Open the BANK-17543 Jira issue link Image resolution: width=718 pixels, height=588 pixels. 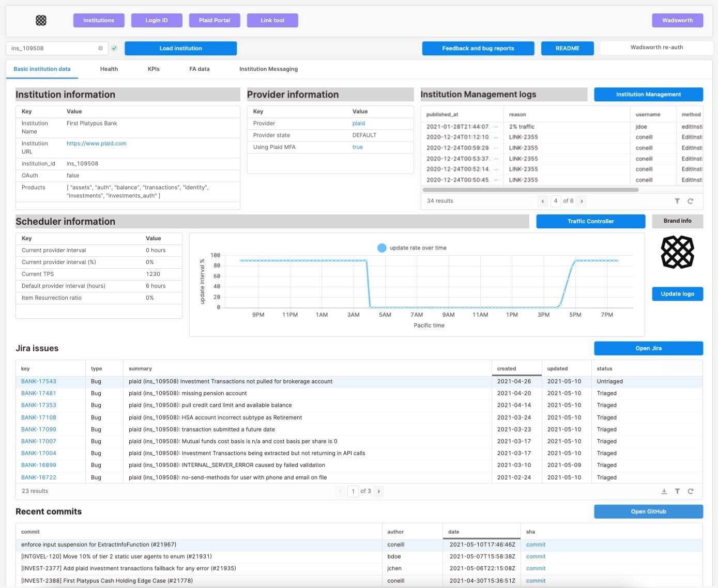click(x=39, y=381)
